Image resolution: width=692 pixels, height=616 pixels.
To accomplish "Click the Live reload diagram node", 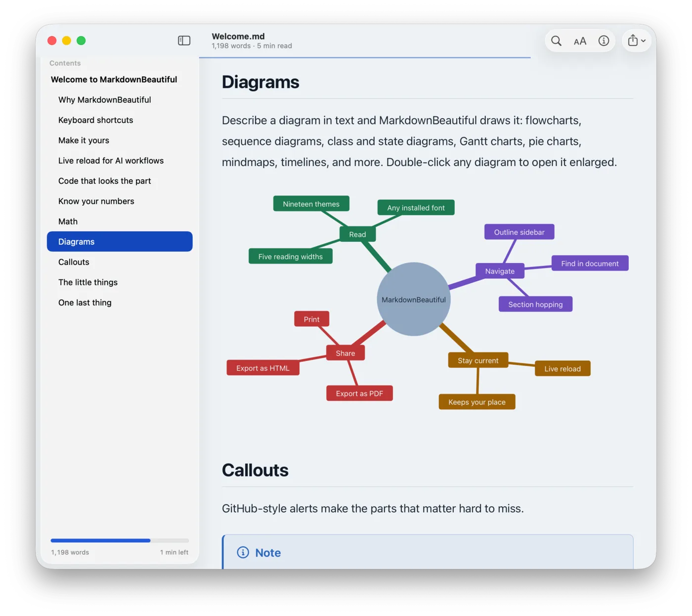I will point(562,369).
